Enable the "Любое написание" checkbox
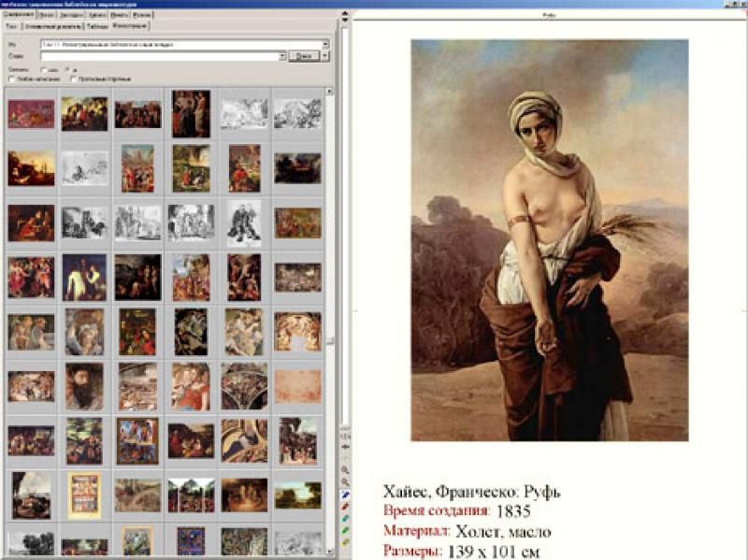 click(10, 79)
